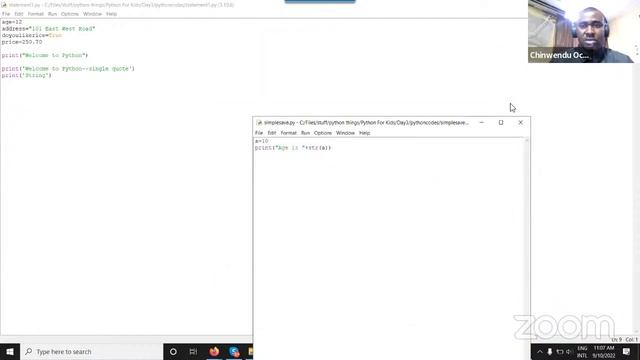Show hidden system tray icons
Image resolution: width=640 pixels, height=360 pixels.
click(540, 351)
